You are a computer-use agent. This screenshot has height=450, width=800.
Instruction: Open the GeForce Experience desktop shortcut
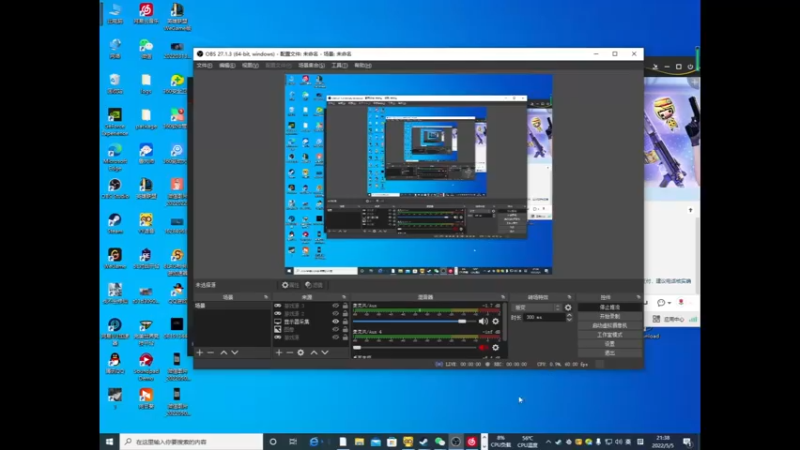(x=115, y=121)
